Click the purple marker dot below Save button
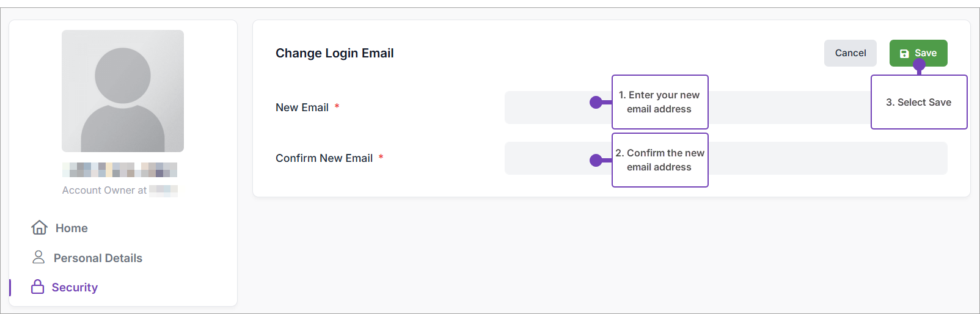The image size is (980, 314). pyautogui.click(x=919, y=64)
